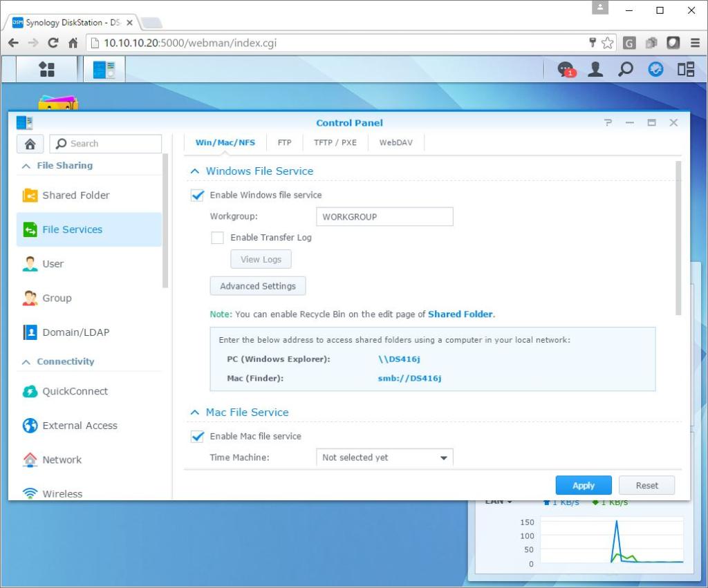The width and height of the screenshot is (708, 588).
Task: Click the Advanced Settings button
Action: point(257,286)
